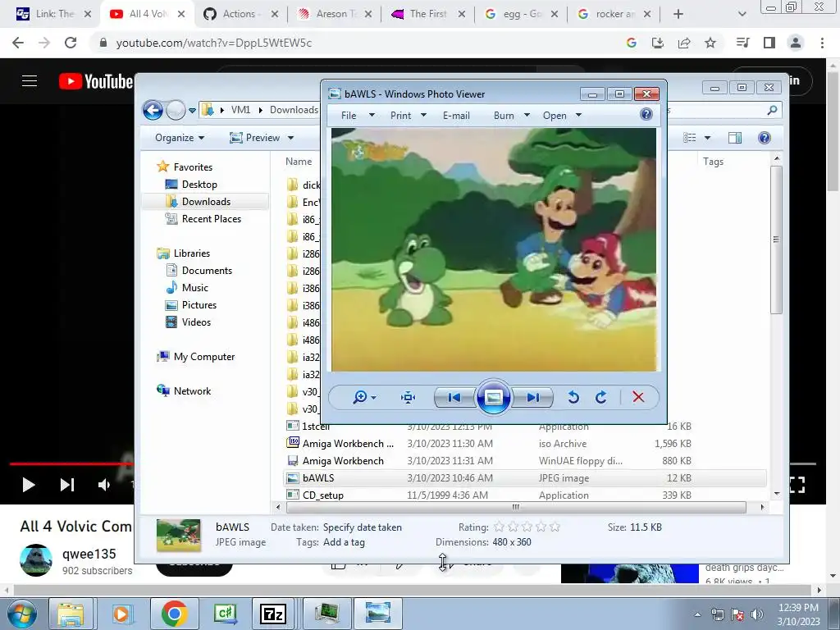Start the slide show in Photo Viewer
840x630 pixels.
pyautogui.click(x=493, y=398)
